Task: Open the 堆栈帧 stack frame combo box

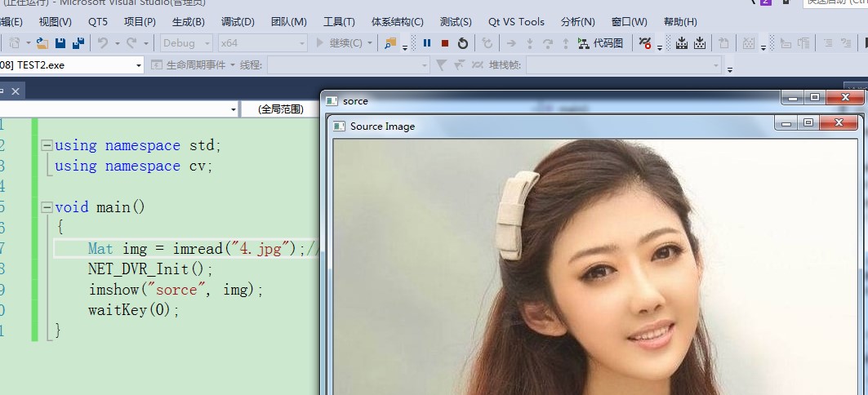Action: (623, 65)
